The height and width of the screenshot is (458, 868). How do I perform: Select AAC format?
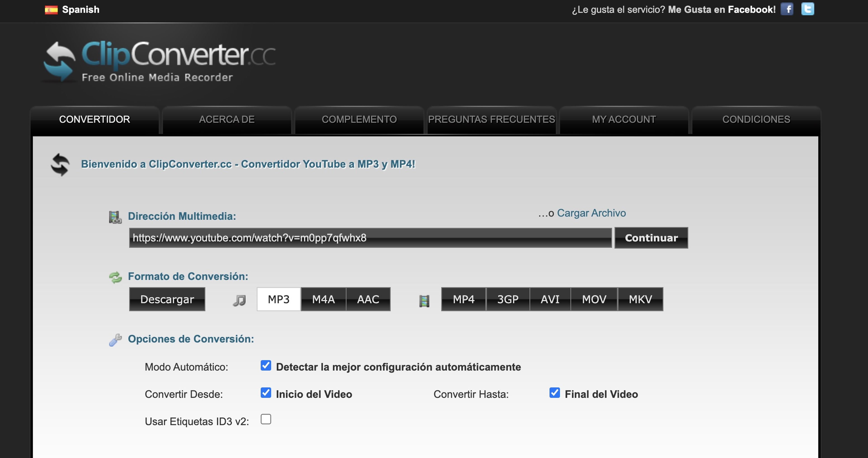point(368,299)
